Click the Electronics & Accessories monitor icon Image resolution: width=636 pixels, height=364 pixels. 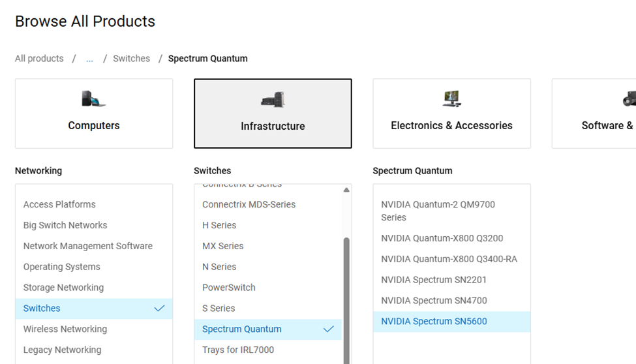[x=451, y=99]
